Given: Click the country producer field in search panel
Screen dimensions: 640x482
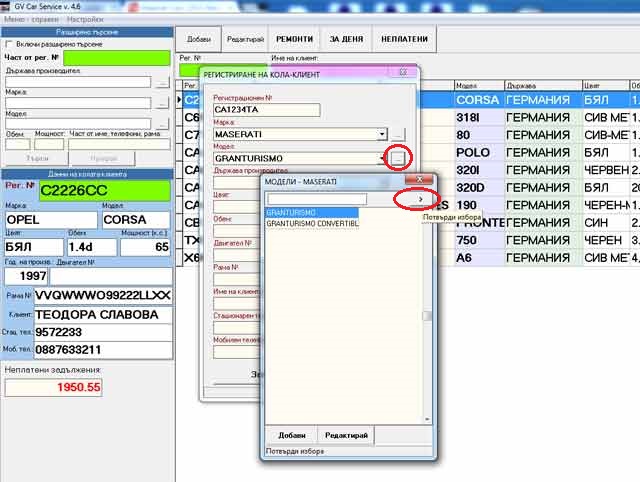Looking at the screenshot, I should (x=78, y=82).
